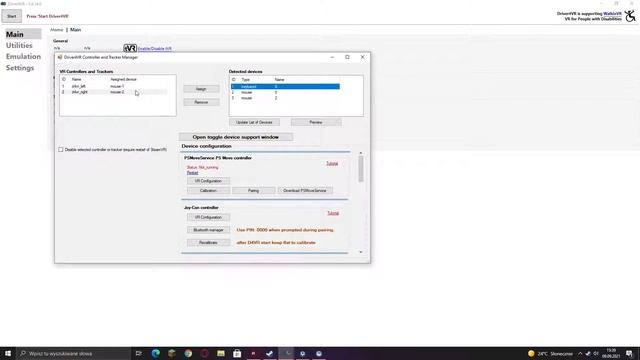Click the scroll-up arrow in Device configuration

tap(361, 153)
